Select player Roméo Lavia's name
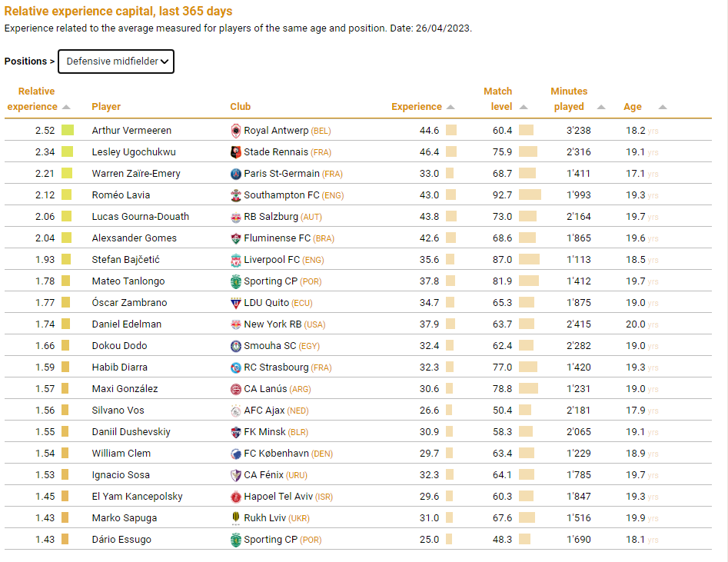The width and height of the screenshot is (728, 562). pos(121,195)
